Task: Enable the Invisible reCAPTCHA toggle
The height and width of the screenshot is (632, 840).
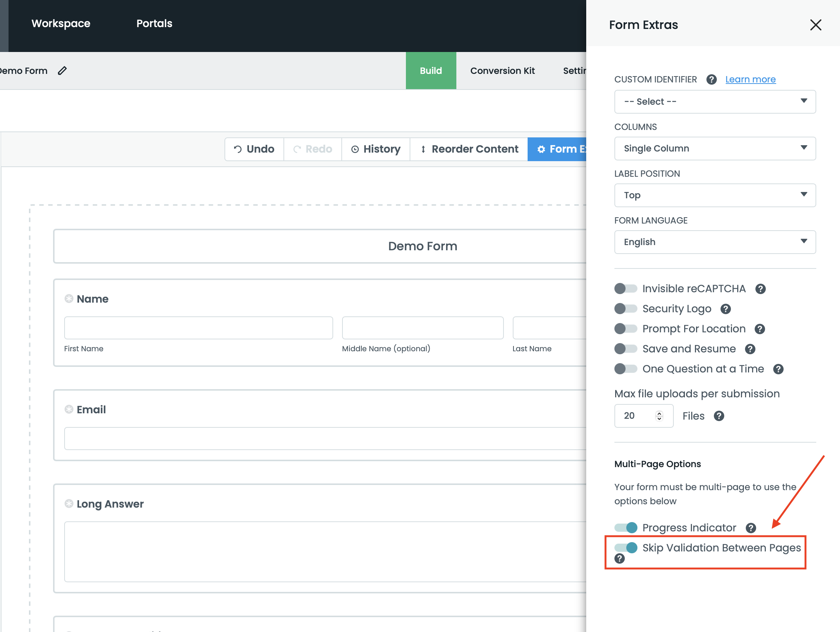Action: pyautogui.click(x=626, y=289)
